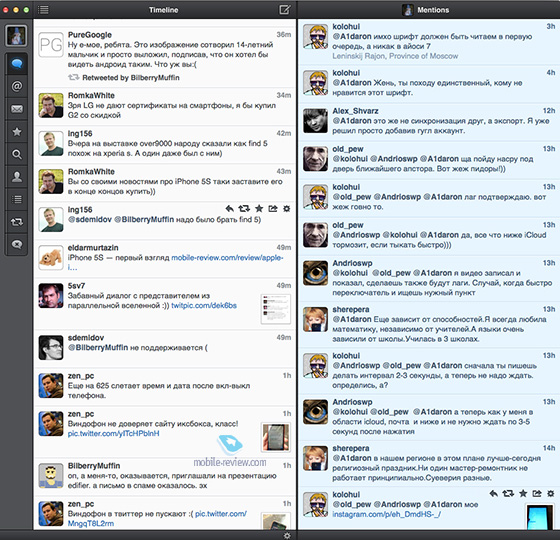
Task: Open Search magnifier in sidebar
Action: (17, 154)
